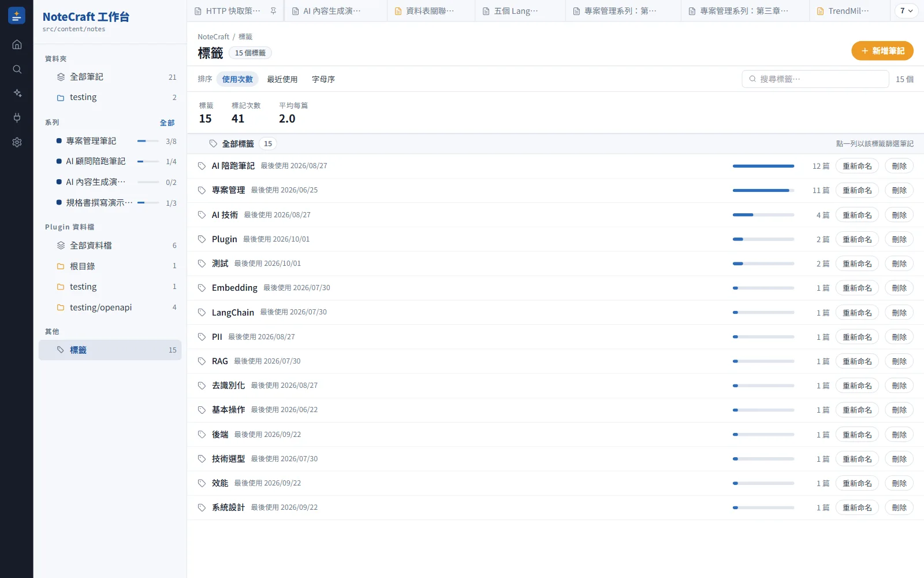The height and width of the screenshot is (578, 924).
Task: Click tag icon of 測試 row
Action: coord(202,264)
